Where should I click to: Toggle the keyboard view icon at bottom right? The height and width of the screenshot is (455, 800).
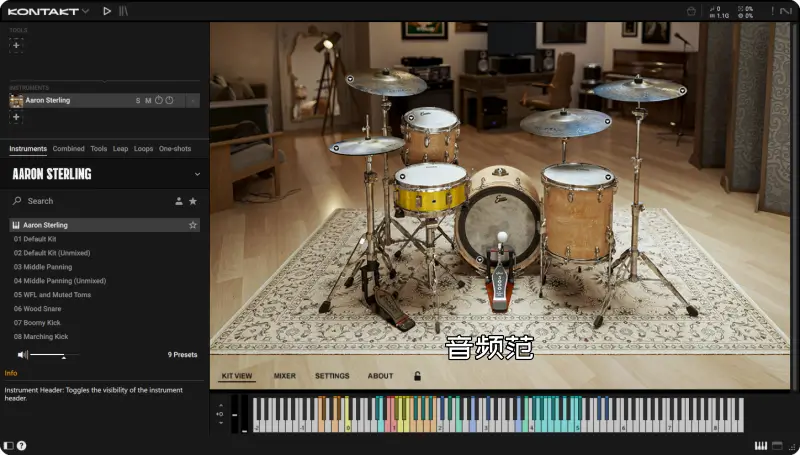(x=761, y=445)
